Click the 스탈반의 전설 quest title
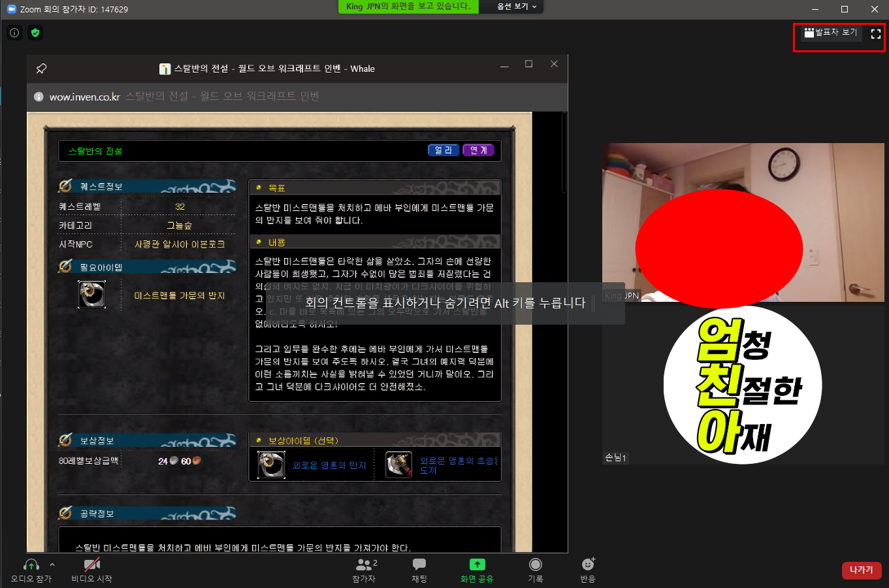The image size is (889, 588). pos(95,151)
